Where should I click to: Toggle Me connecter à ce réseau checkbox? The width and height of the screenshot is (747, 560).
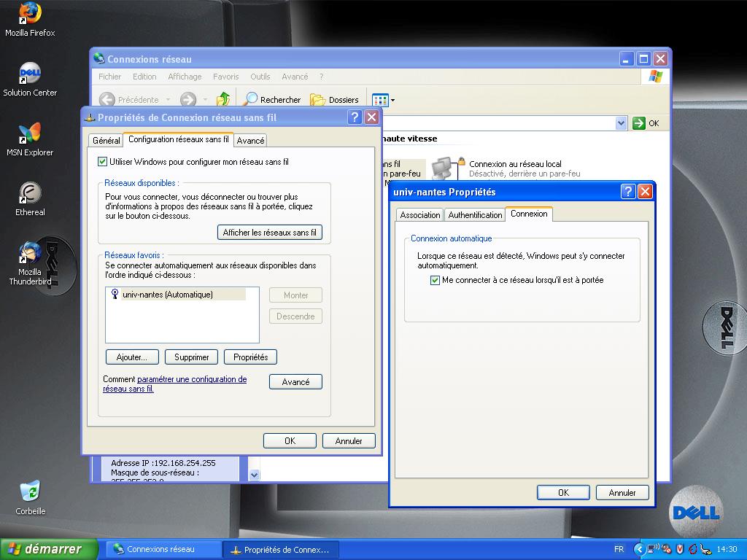[x=436, y=280]
